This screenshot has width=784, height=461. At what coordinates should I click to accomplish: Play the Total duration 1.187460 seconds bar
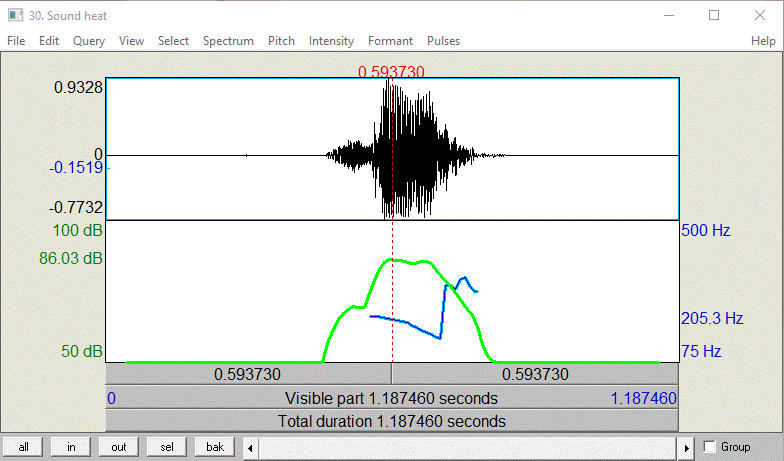392,421
